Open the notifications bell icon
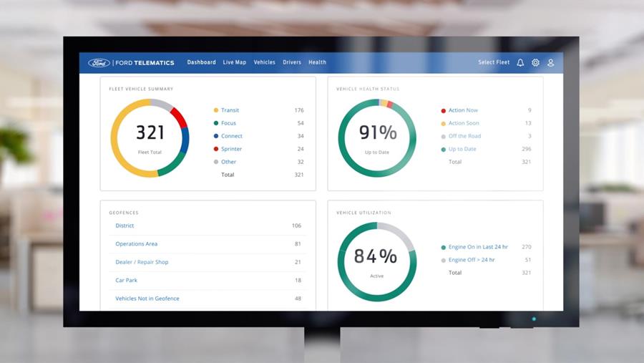 click(x=520, y=63)
